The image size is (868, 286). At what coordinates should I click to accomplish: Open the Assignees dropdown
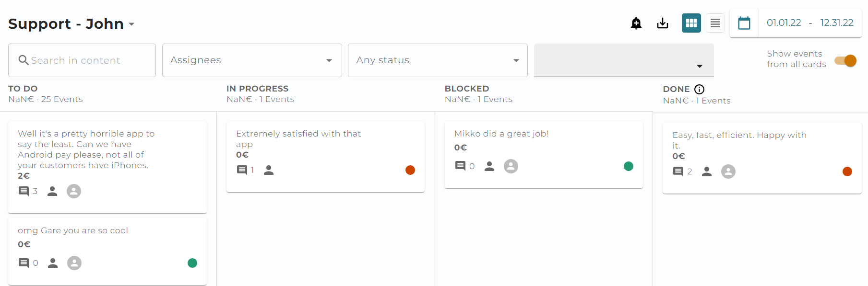tap(252, 60)
